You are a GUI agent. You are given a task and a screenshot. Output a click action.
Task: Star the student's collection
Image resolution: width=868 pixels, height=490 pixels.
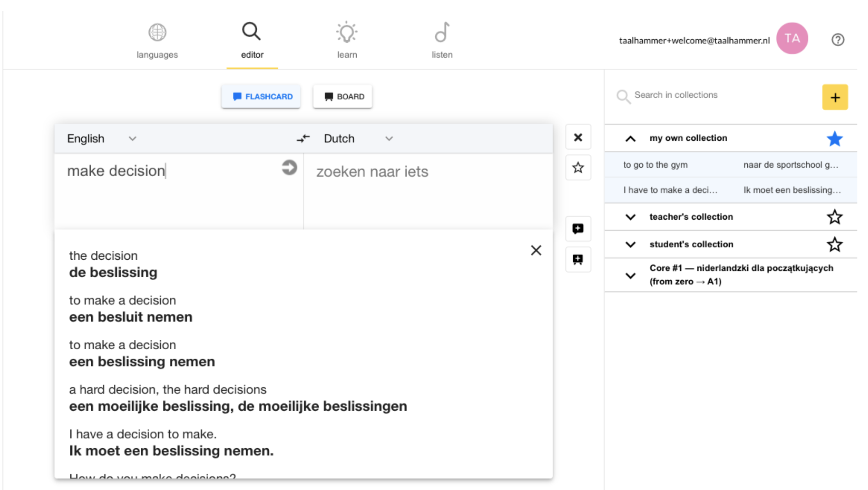point(834,245)
